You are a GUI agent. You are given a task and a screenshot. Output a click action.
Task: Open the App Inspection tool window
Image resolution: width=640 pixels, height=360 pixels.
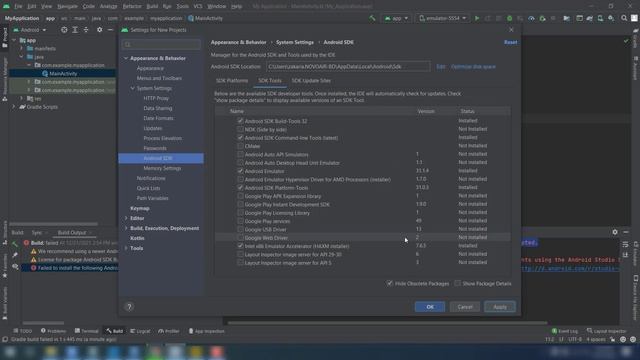click(x=206, y=331)
